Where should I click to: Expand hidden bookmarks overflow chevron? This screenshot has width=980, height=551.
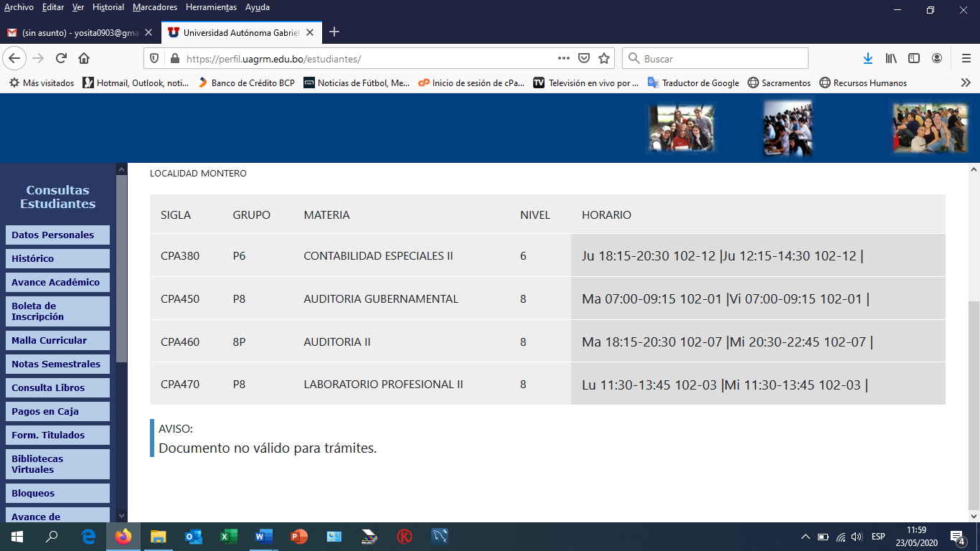click(x=966, y=83)
